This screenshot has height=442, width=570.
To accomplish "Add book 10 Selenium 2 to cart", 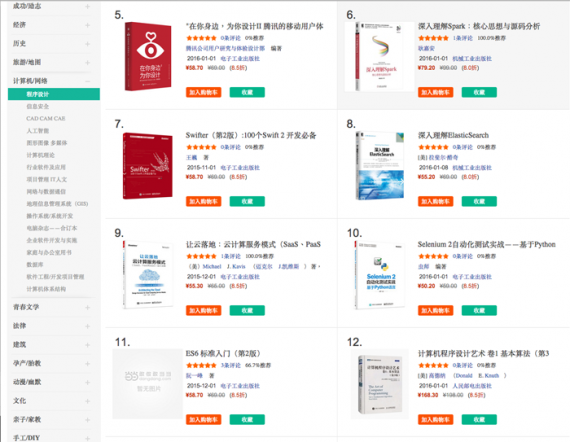I will tap(435, 310).
